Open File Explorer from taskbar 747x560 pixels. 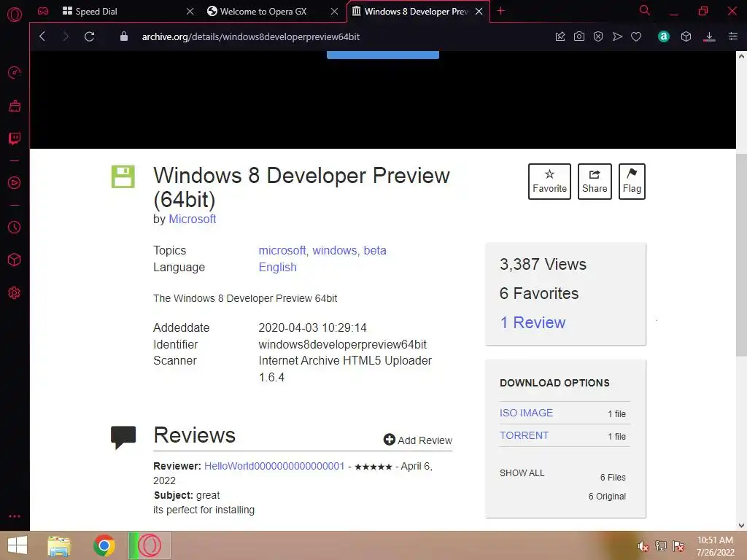(59, 545)
